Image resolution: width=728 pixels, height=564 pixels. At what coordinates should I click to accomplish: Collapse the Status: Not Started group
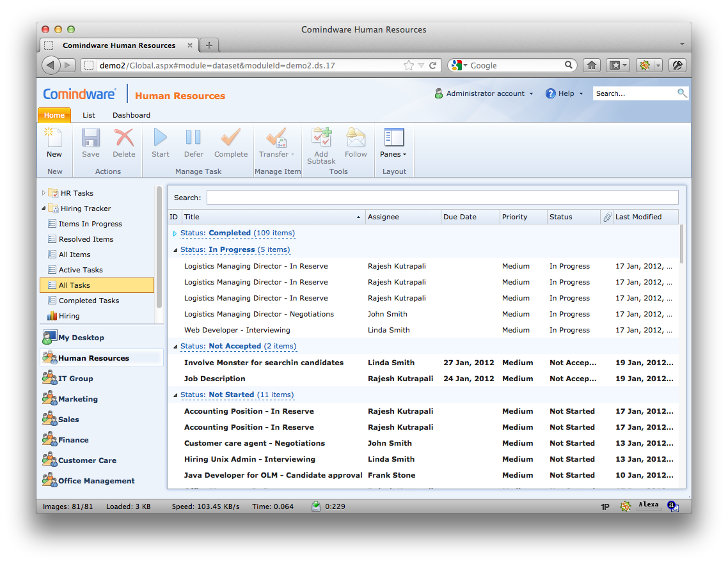coord(175,395)
